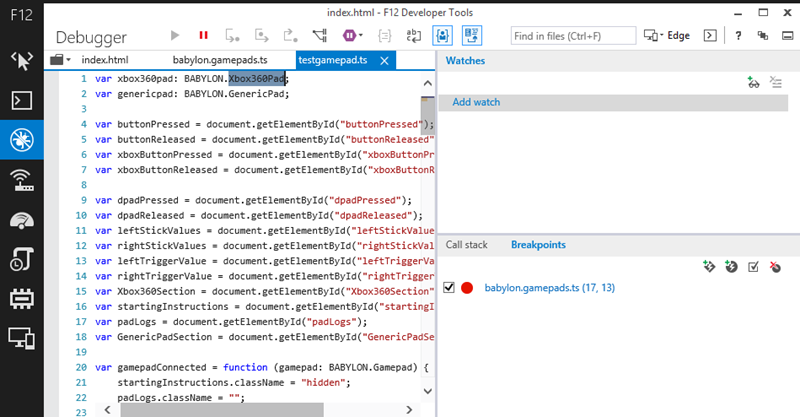Click the Remove all breakpoints icon
This screenshot has height=417, width=800.
coord(775,266)
